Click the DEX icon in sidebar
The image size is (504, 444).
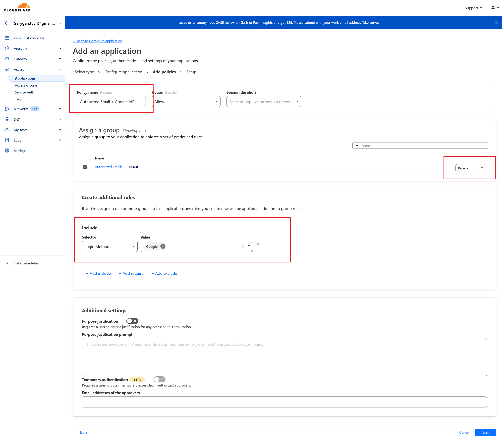click(x=7, y=119)
